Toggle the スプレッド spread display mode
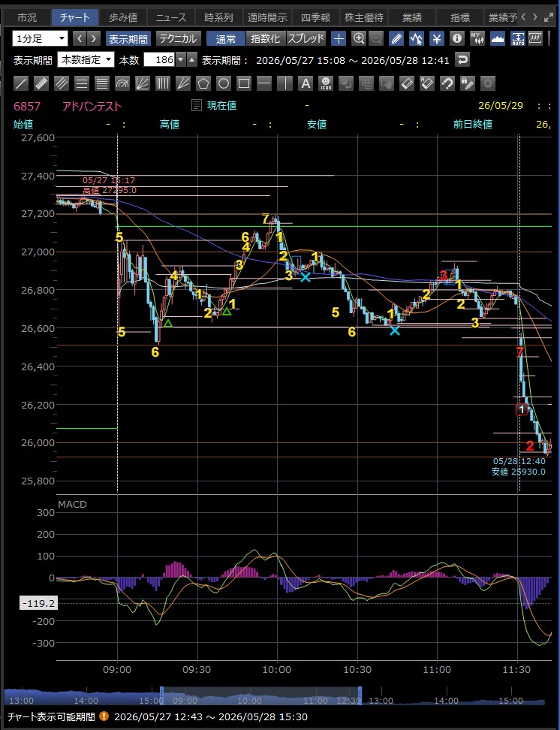 306,38
